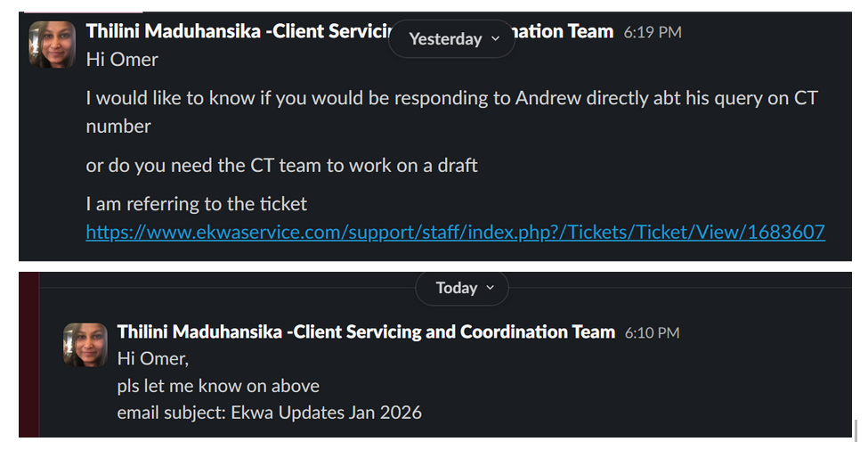Screen dimensions: 868x450
Task: Click the "I would like to know" line
Action: [x=450, y=99]
